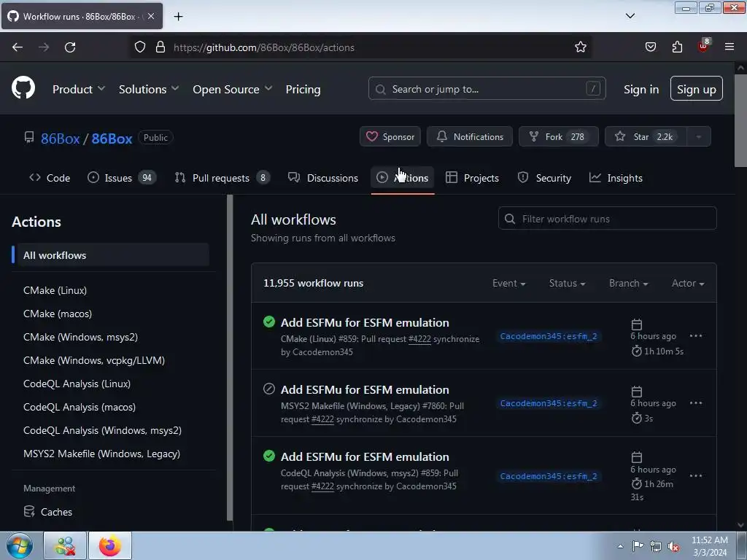Click the green success icon of the CMake (Linux) run
Screen dimensions: 747x560
[269, 322]
